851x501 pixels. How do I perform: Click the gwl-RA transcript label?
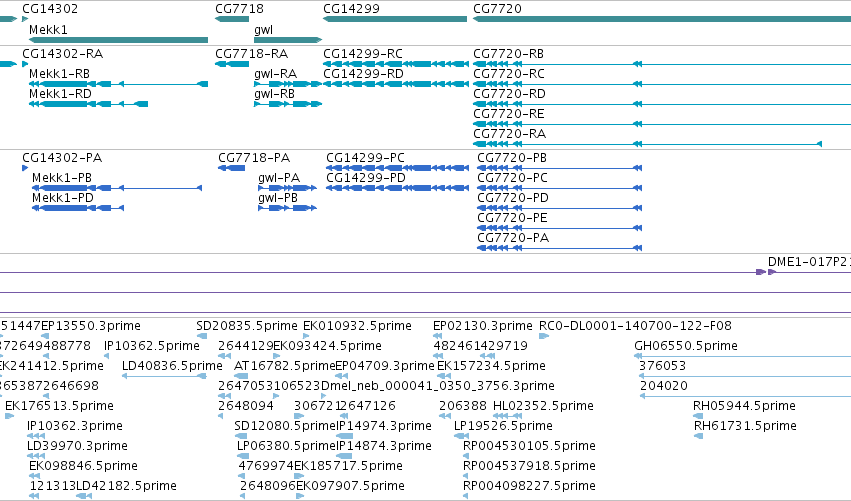point(276,74)
